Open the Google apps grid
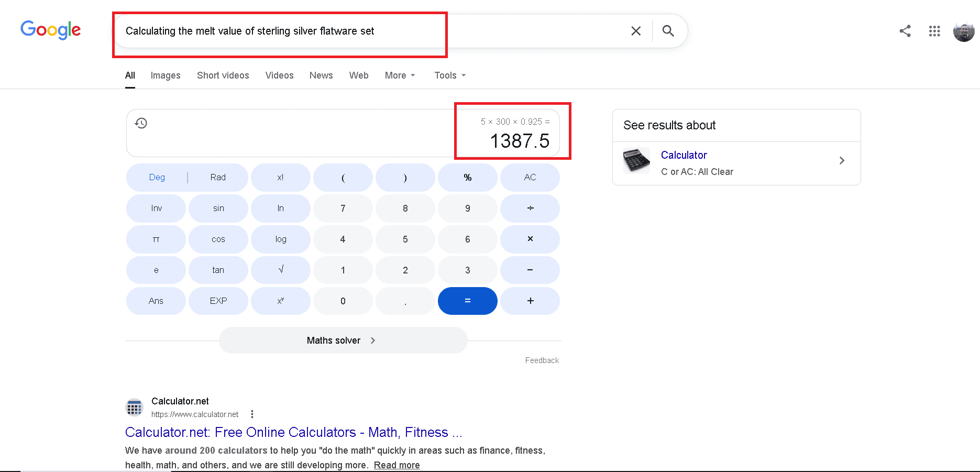 click(x=934, y=31)
